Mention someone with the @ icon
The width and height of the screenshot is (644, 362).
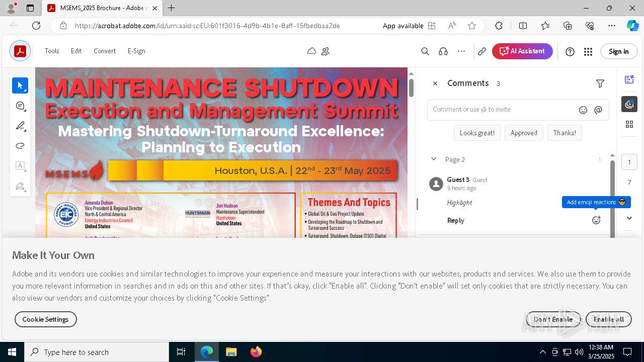click(x=598, y=110)
